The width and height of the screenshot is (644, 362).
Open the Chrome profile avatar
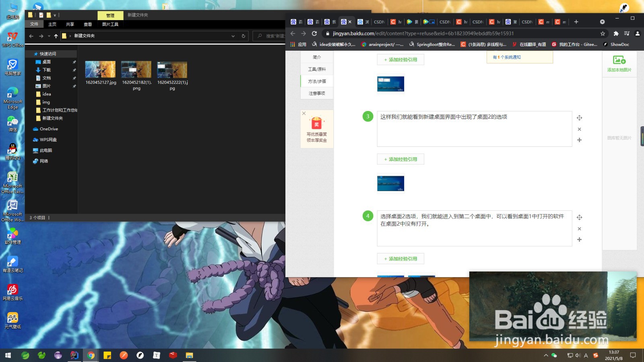637,33
